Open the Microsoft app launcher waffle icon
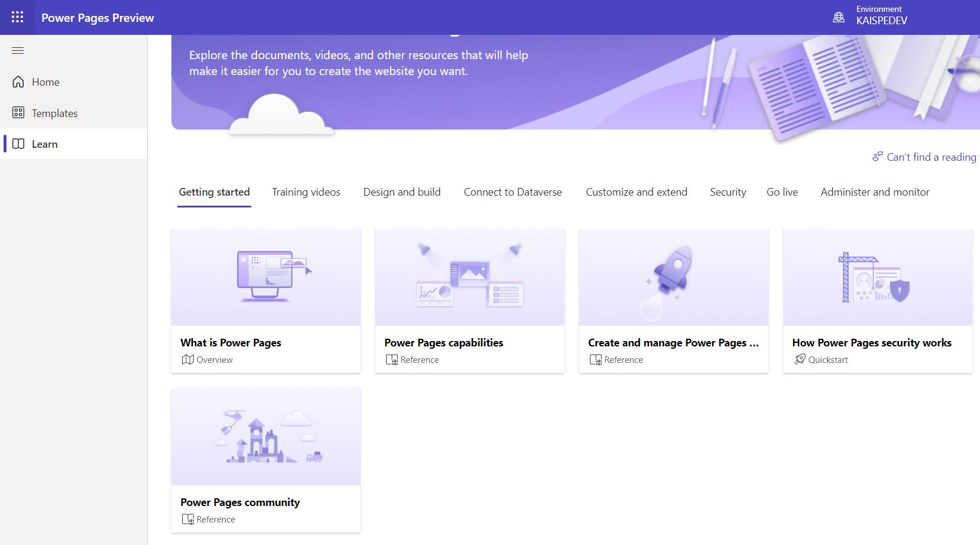 17,17
